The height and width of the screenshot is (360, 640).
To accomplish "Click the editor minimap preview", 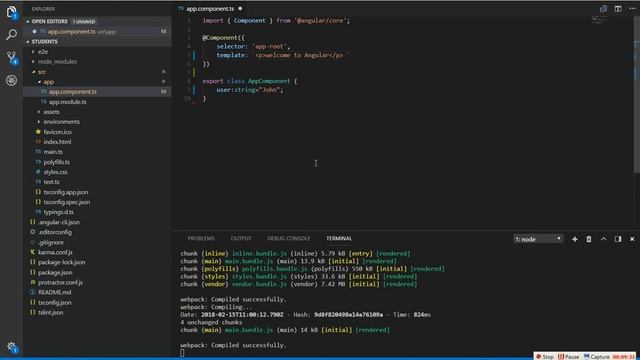I will point(599,20).
